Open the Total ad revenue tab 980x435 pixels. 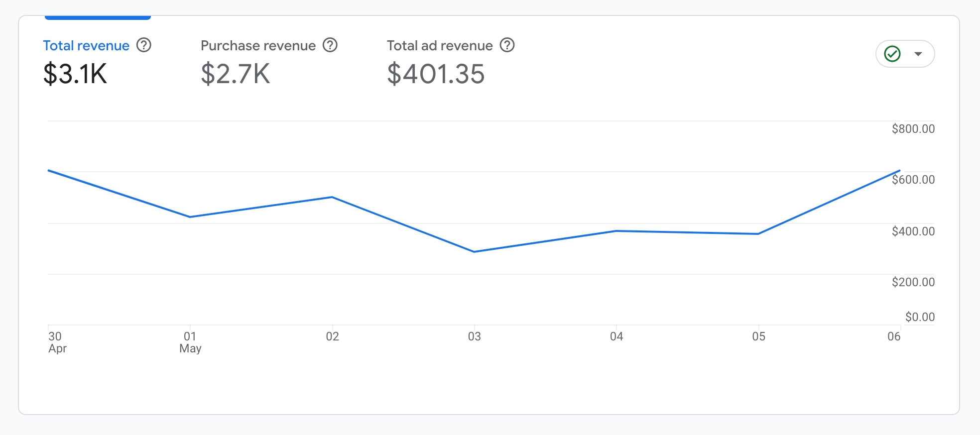pyautogui.click(x=440, y=46)
